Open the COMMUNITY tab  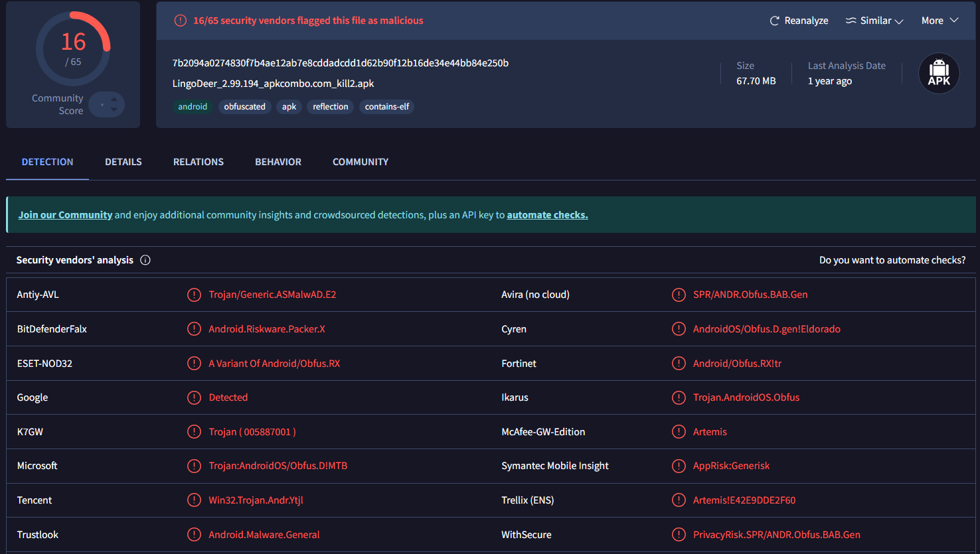(x=361, y=162)
